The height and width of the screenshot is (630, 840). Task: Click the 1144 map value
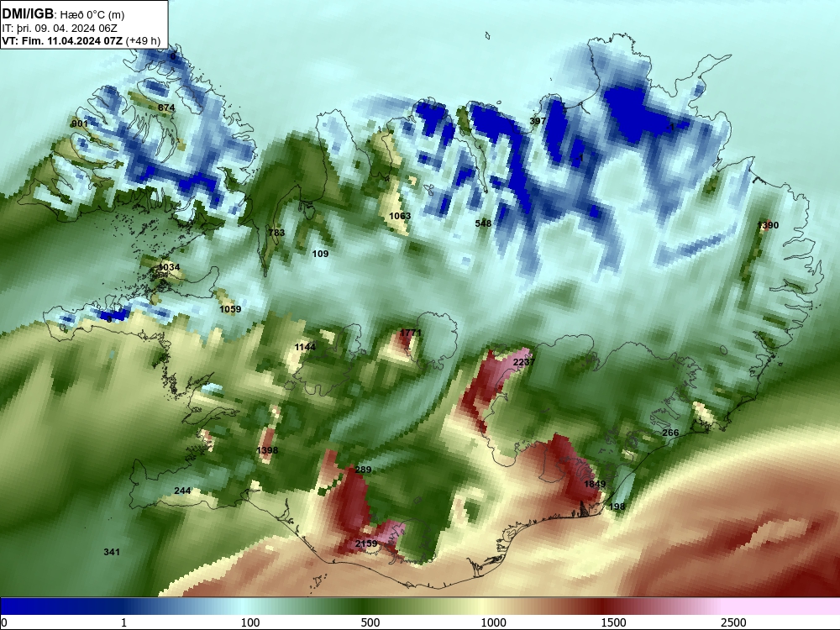click(x=305, y=347)
